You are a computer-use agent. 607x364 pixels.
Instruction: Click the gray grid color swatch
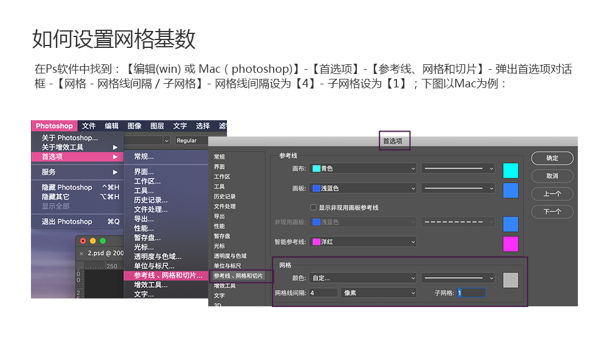(510, 280)
